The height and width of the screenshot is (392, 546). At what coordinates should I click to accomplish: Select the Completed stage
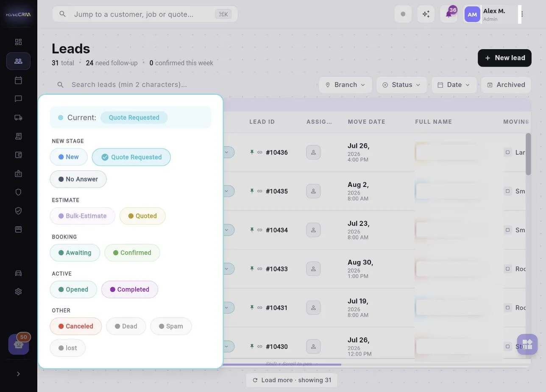(130, 289)
